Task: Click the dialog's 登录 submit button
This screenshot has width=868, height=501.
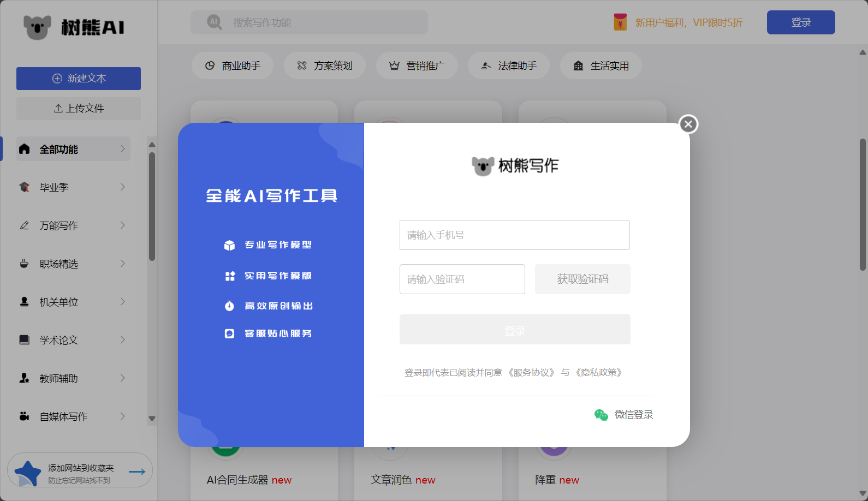Action: pyautogui.click(x=515, y=329)
